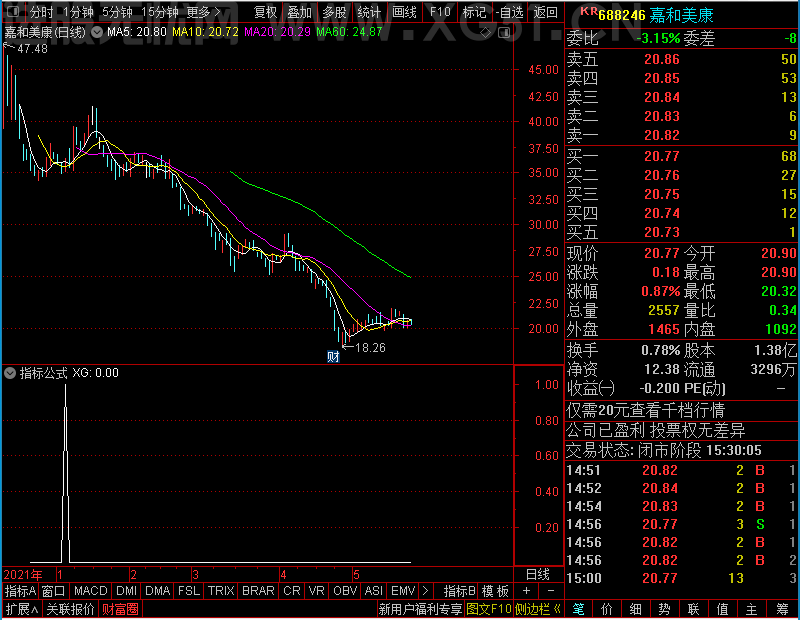Open 统计 statistics tool
Image resolution: width=800 pixels, height=620 pixels.
[369, 12]
